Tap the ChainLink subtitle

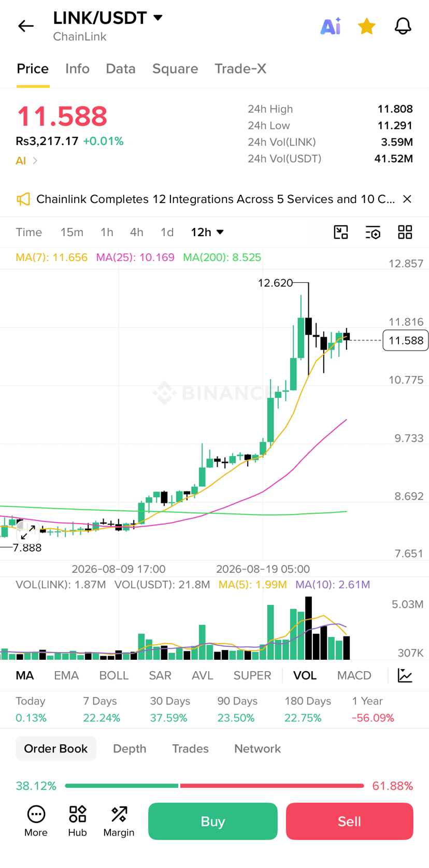(x=80, y=37)
